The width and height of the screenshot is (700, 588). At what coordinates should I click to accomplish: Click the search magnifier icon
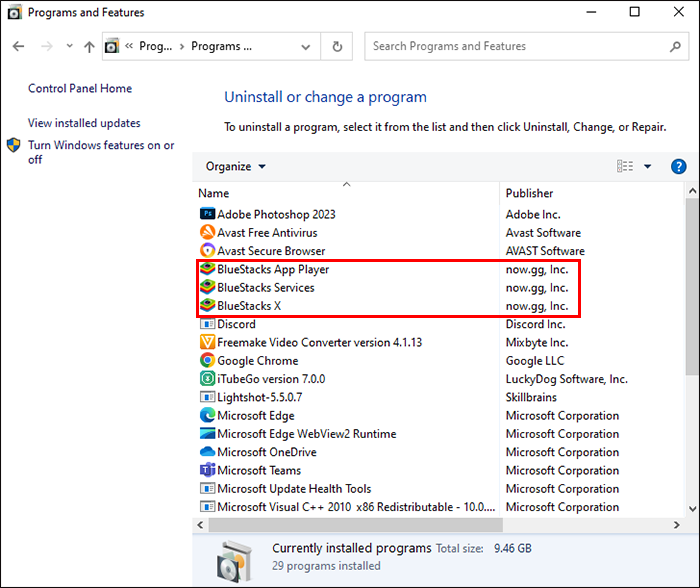(675, 46)
